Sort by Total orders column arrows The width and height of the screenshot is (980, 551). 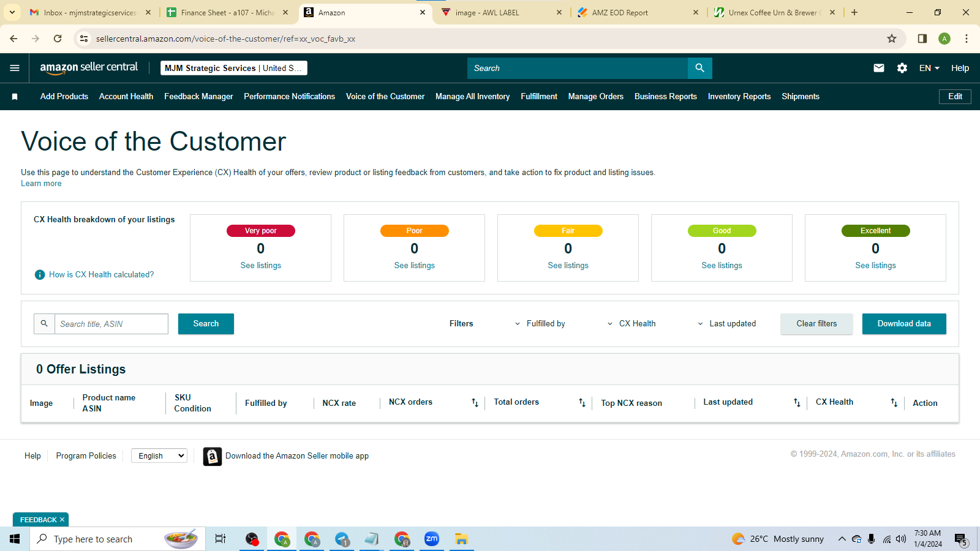click(582, 402)
